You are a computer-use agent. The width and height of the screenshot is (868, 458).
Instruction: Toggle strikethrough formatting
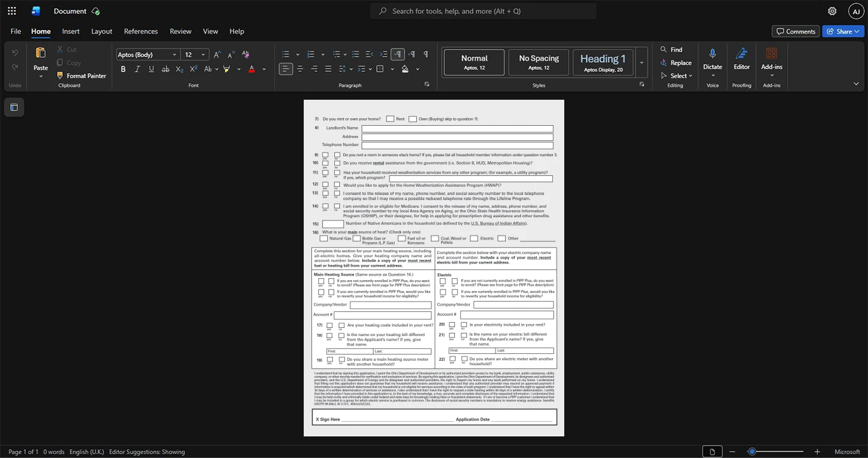coord(165,69)
